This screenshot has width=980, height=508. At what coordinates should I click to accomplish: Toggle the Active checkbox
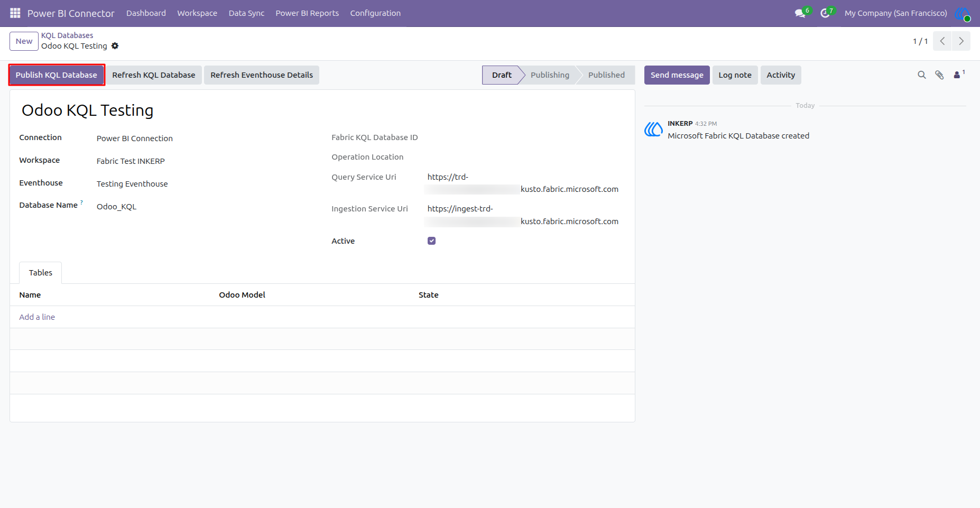point(432,241)
